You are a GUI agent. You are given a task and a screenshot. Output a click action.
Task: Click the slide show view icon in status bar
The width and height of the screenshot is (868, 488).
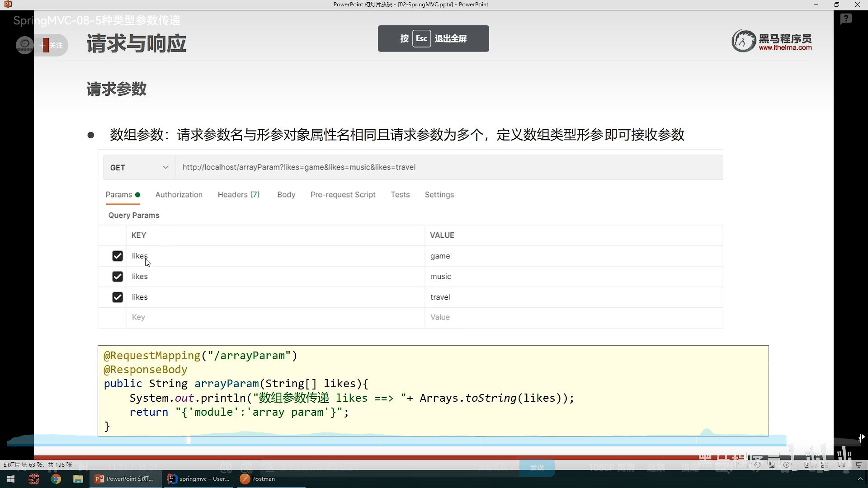pyautogui.click(x=859, y=465)
